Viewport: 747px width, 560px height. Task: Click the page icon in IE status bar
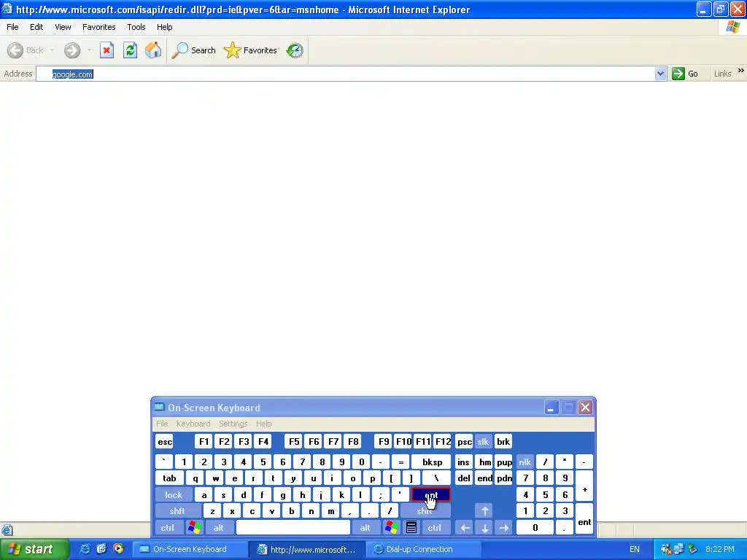pyautogui.click(x=7, y=529)
